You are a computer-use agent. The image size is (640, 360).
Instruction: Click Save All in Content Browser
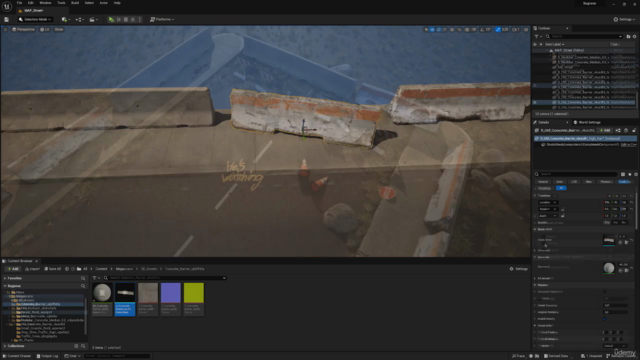(x=53, y=269)
